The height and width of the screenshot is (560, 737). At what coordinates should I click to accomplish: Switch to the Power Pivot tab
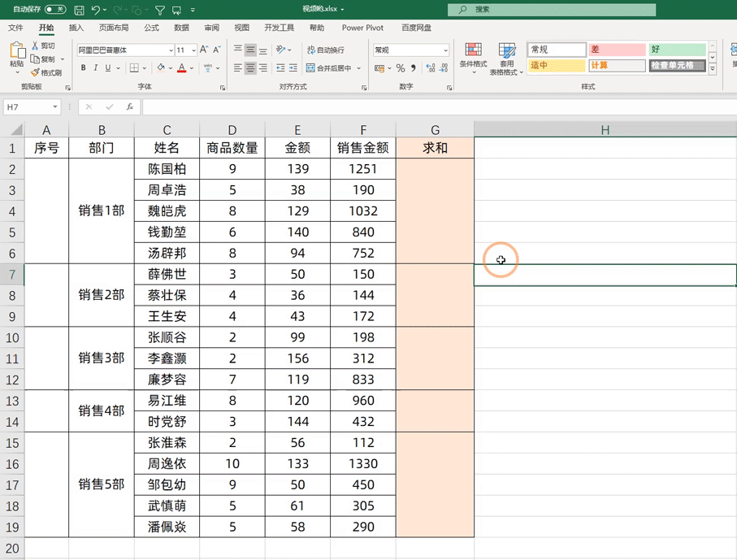[x=362, y=28]
